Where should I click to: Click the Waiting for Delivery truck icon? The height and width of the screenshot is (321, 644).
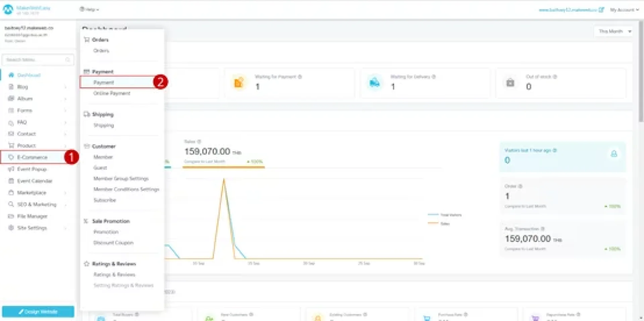click(374, 82)
